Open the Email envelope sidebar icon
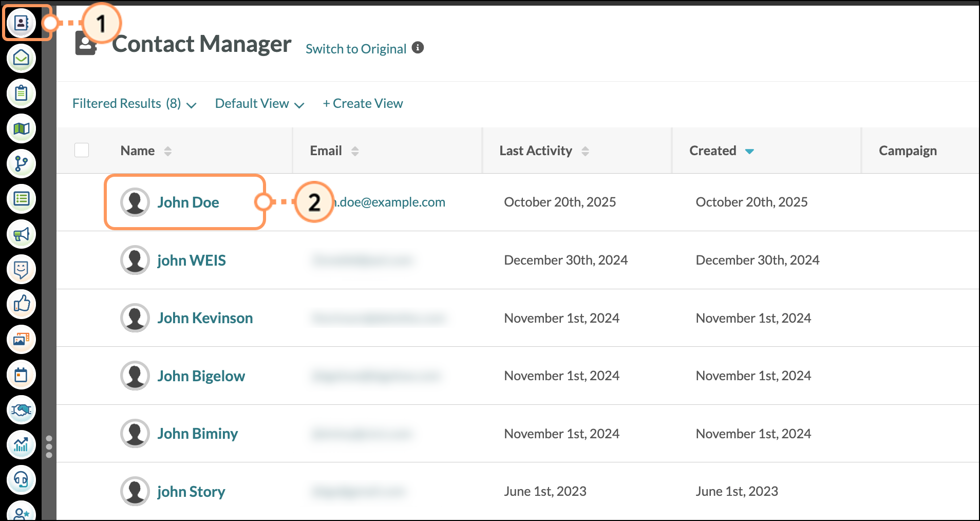 click(21, 58)
